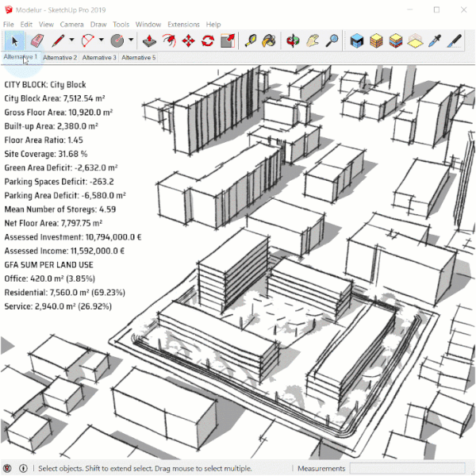Image resolution: width=476 pixels, height=476 pixels.
Task: Switch to Alternative 5 scene tab
Action: click(x=138, y=57)
